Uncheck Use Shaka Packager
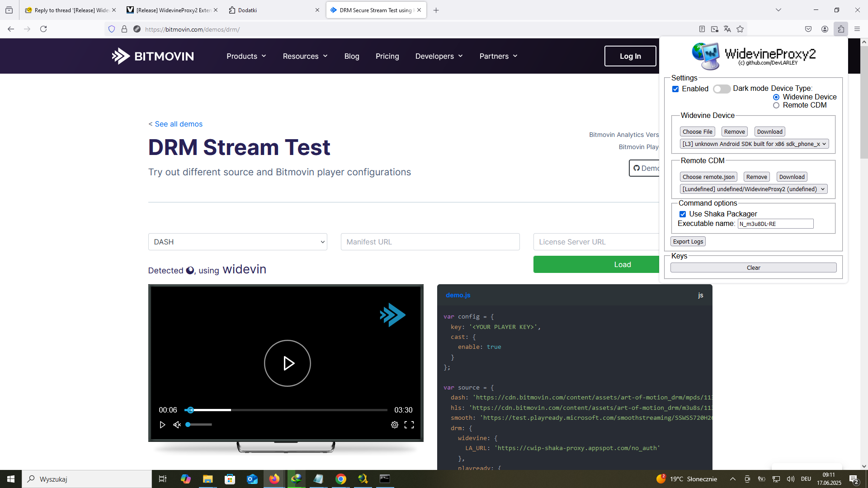This screenshot has width=868, height=488. click(683, 214)
